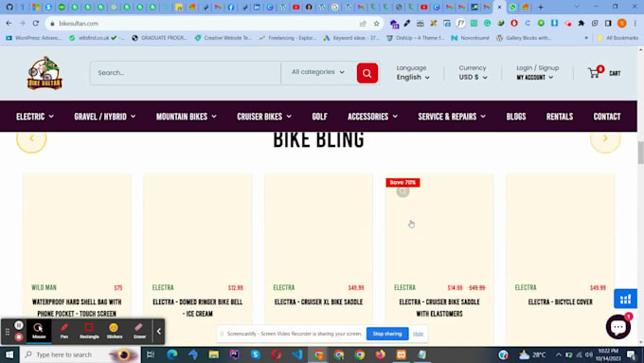This screenshot has width=644, height=363.
Task: Open the Screencastify Stickers tool
Action: (115, 331)
